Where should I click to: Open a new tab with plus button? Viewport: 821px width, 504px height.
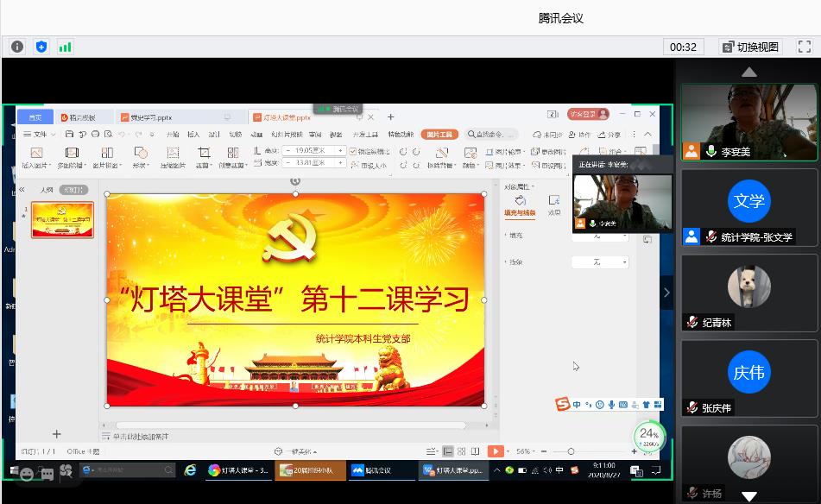point(390,117)
